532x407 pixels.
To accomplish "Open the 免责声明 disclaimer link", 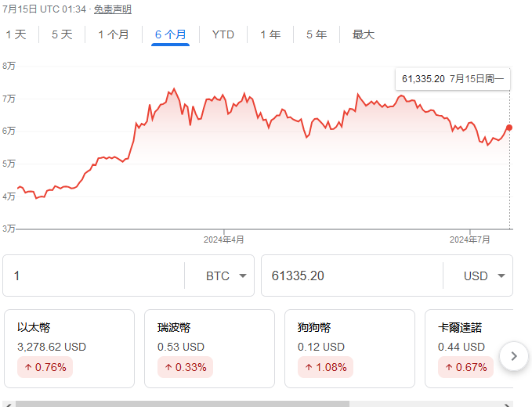I will 113,9.
